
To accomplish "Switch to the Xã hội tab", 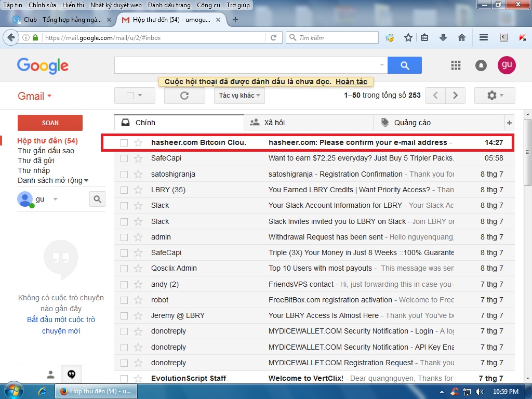I will tap(309, 123).
